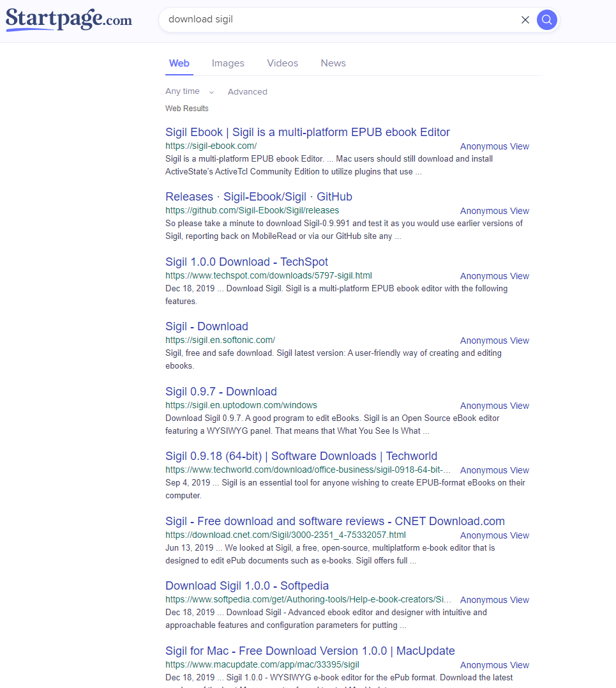This screenshot has height=688, width=616.
Task: Open the 'Sigil - Download' Softonic result
Action: click(206, 326)
